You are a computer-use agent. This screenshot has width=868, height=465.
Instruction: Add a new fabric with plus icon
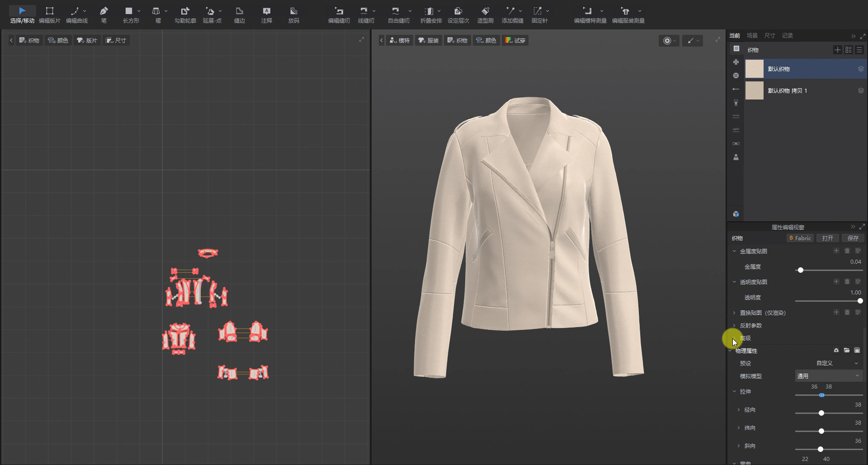(x=837, y=50)
